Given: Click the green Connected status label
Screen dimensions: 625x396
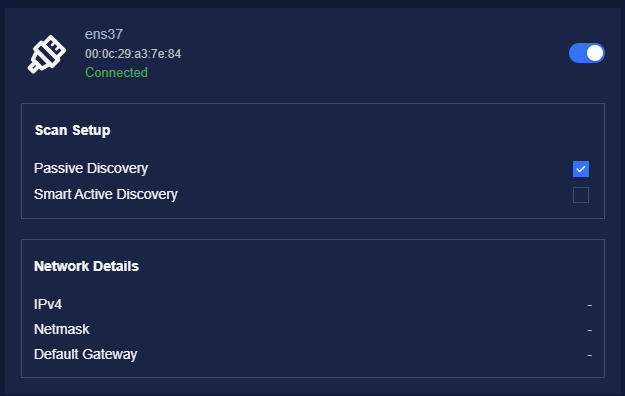Looking at the screenshot, I should point(116,73).
